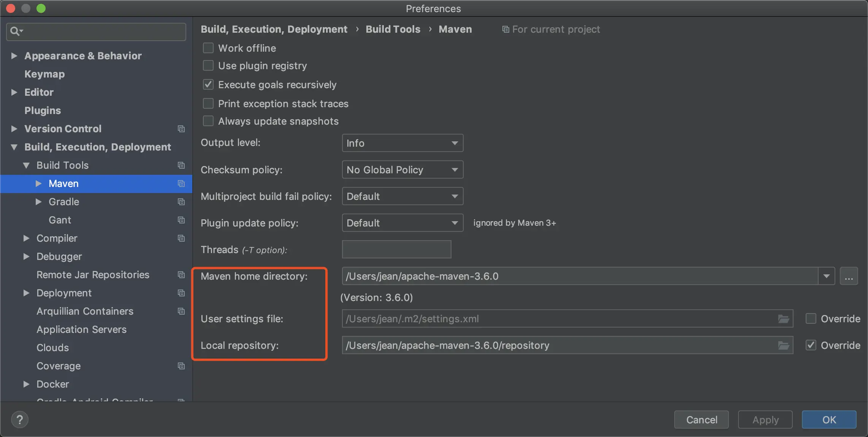Click the help question mark button

(x=20, y=420)
